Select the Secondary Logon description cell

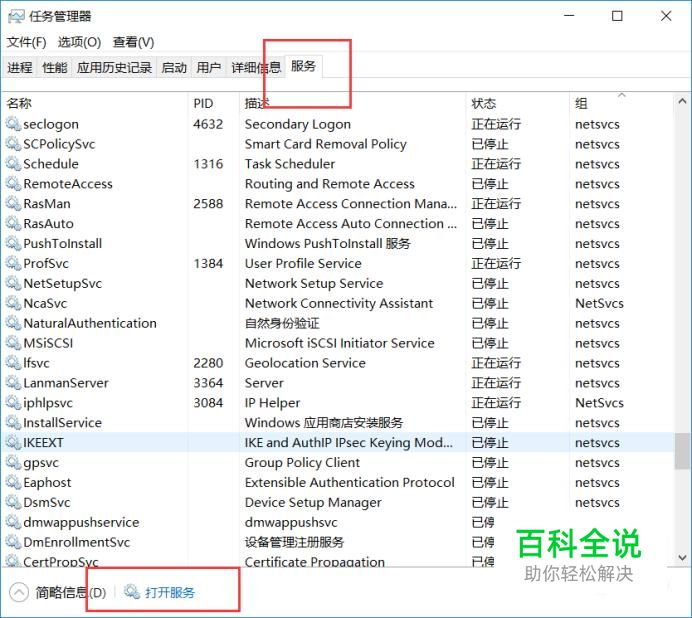(297, 124)
